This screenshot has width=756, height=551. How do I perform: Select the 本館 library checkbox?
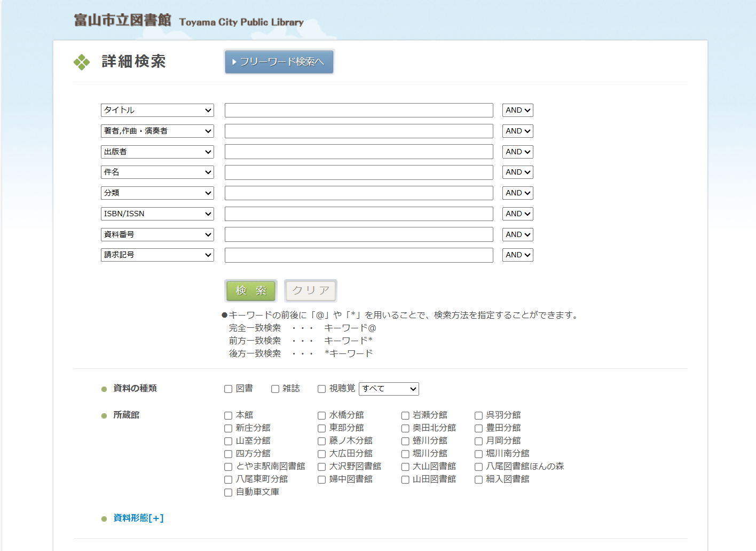[229, 415]
